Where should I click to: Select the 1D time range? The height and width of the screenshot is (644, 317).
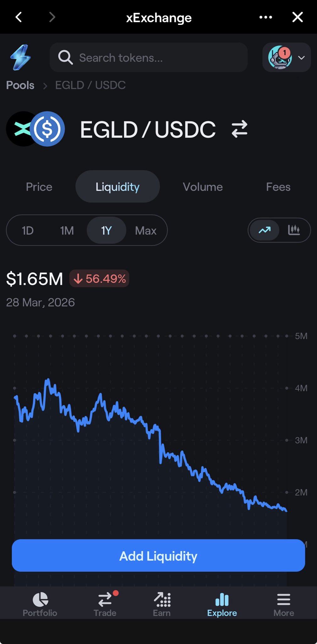click(x=28, y=230)
